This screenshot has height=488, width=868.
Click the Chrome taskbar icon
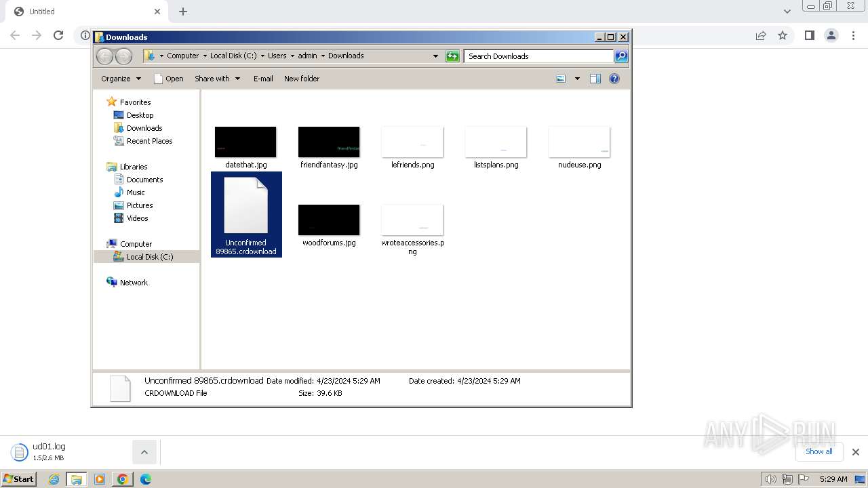[122, 479]
